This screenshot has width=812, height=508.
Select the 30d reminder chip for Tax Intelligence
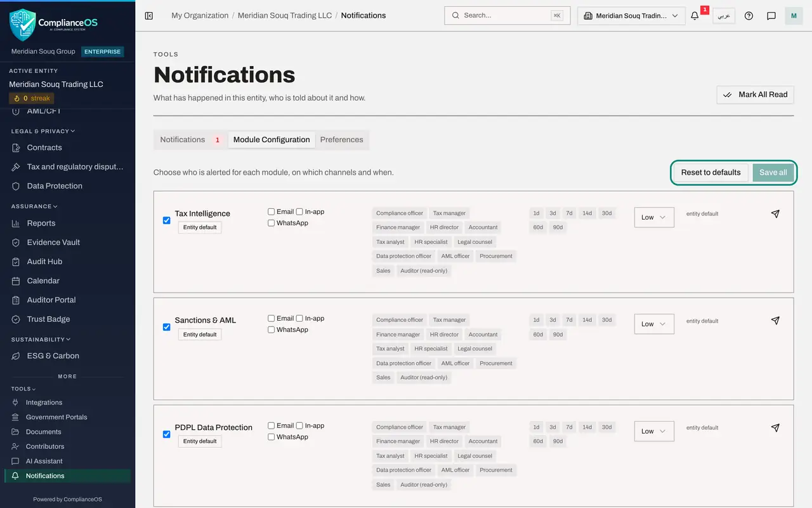click(x=607, y=213)
